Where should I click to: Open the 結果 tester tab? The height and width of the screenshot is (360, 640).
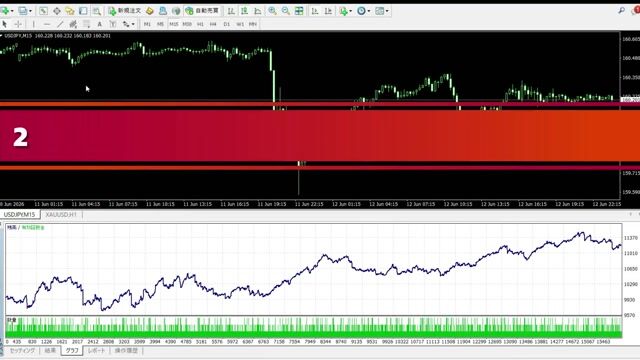pos(50,351)
